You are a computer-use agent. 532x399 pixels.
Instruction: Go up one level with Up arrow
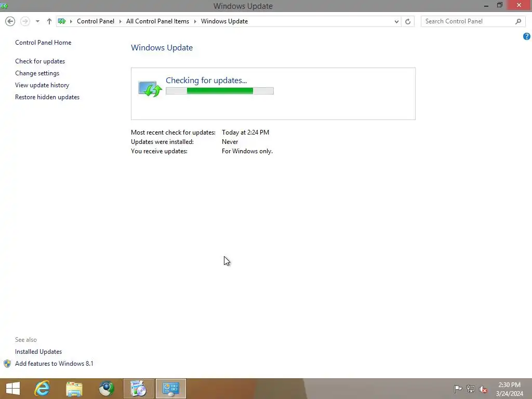point(49,21)
